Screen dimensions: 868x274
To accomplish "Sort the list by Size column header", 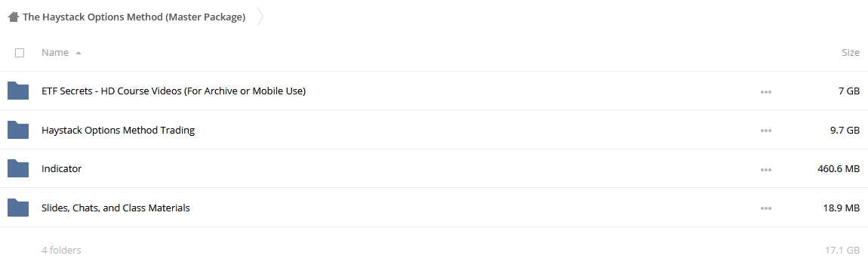I will [x=851, y=53].
